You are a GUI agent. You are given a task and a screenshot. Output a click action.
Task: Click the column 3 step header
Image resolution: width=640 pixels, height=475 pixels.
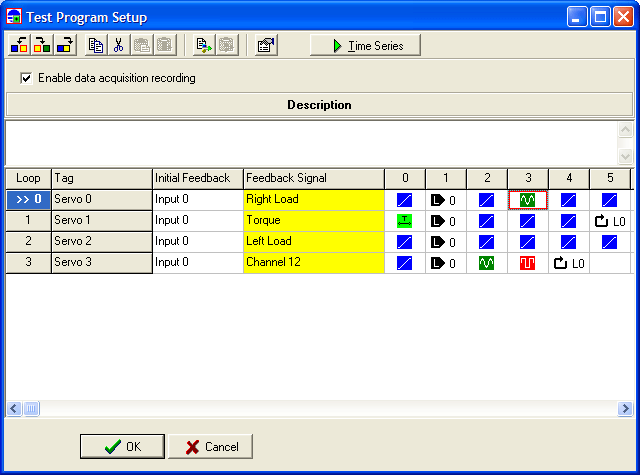point(528,179)
